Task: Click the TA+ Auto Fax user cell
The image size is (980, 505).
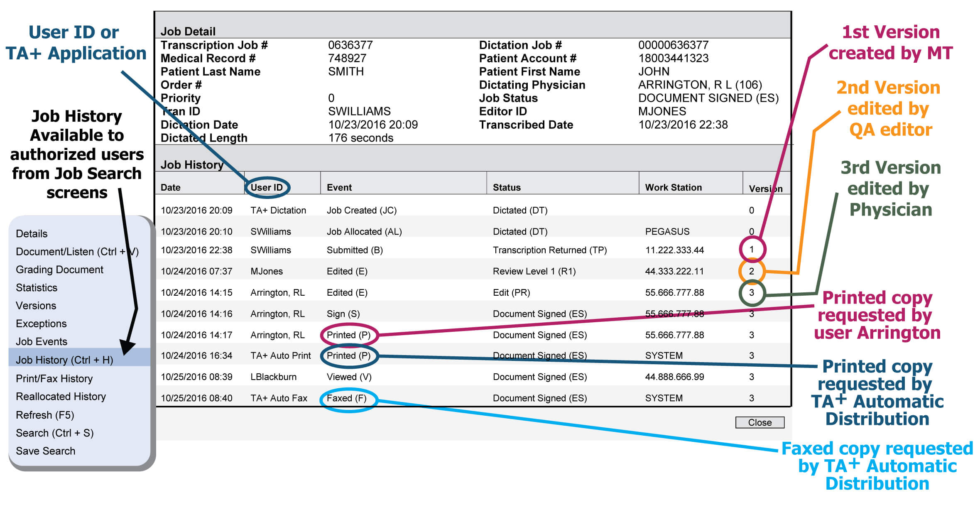Action: point(279,398)
